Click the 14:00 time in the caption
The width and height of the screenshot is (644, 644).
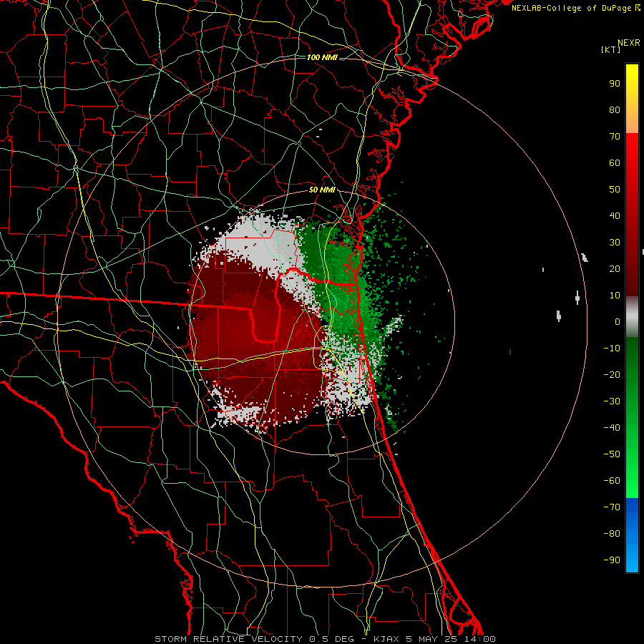click(x=479, y=639)
